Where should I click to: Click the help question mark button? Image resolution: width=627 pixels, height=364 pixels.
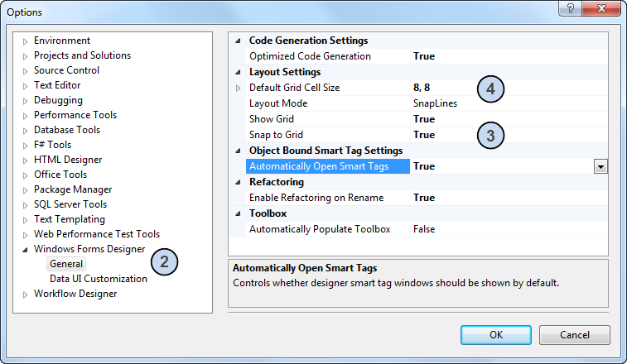[x=569, y=9]
